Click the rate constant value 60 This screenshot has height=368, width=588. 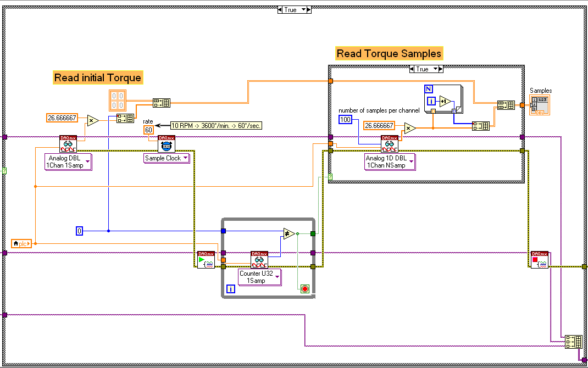[x=148, y=130]
